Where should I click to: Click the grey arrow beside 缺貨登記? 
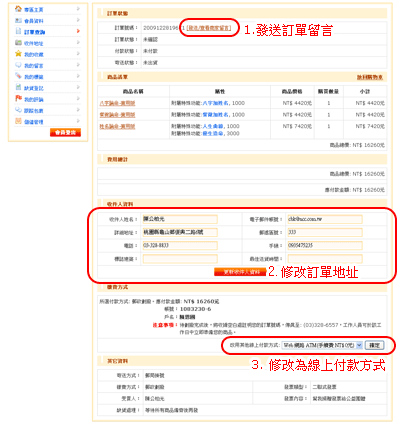(x=78, y=87)
